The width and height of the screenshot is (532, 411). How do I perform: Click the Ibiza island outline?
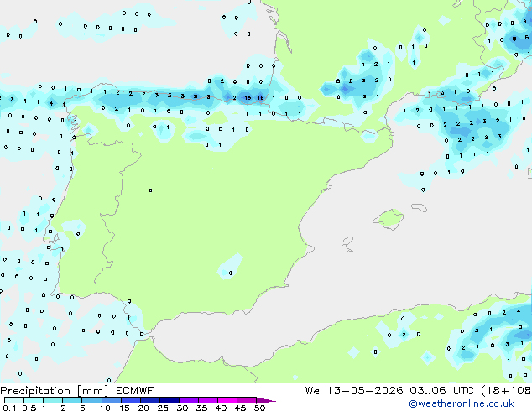(347, 242)
